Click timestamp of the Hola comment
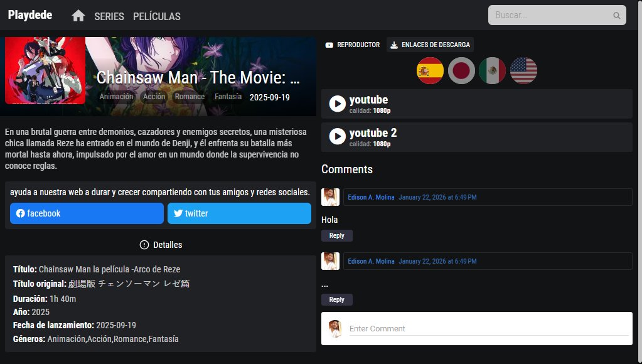This screenshot has height=364, width=642. point(437,197)
